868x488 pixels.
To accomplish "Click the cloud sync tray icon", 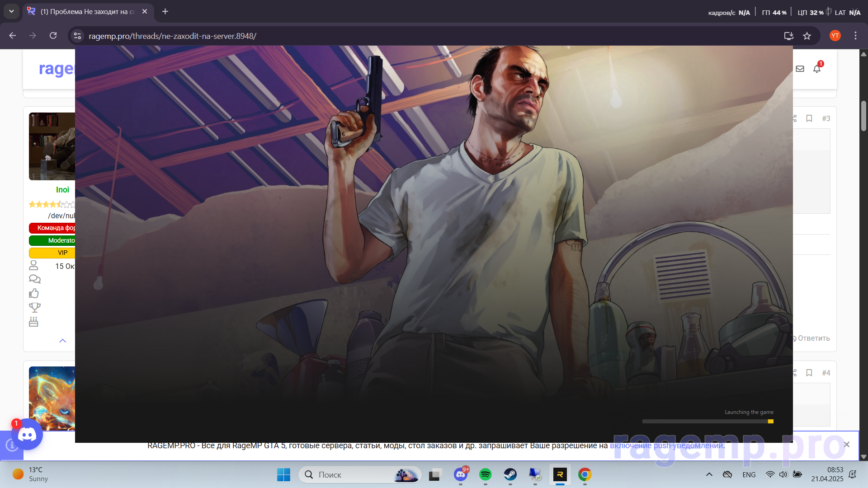I will click(x=727, y=474).
